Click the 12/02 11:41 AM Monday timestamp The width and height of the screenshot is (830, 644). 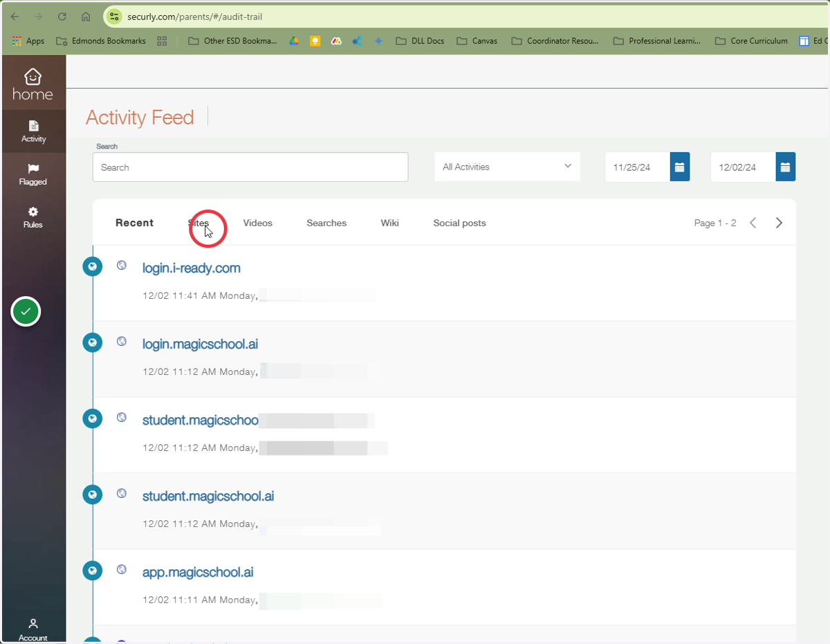click(x=200, y=296)
